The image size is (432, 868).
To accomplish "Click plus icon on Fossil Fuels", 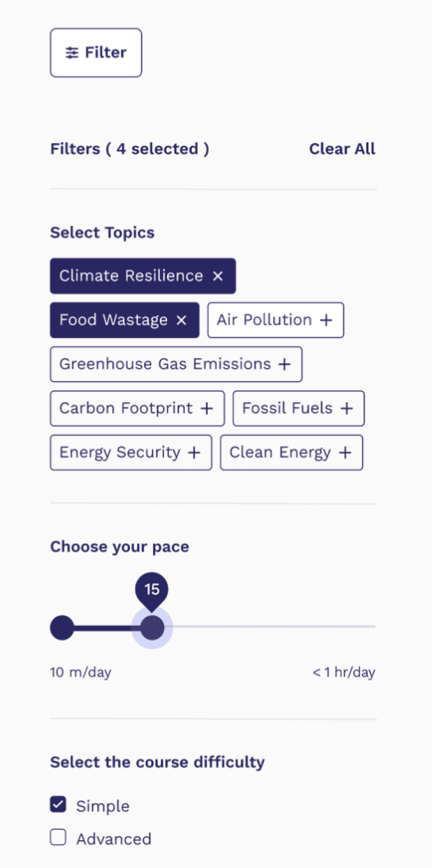I will (x=346, y=409).
